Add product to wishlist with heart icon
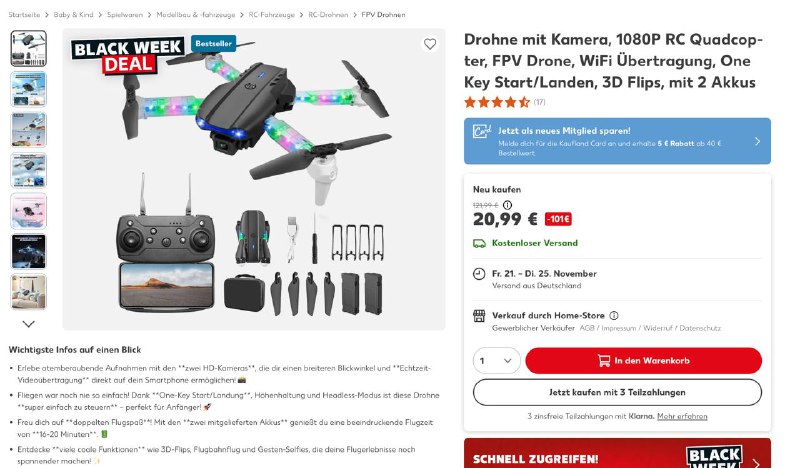800x468 pixels. click(430, 44)
